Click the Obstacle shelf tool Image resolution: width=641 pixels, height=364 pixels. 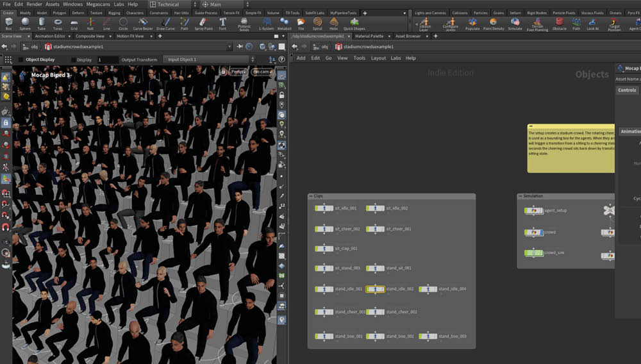tap(559, 24)
